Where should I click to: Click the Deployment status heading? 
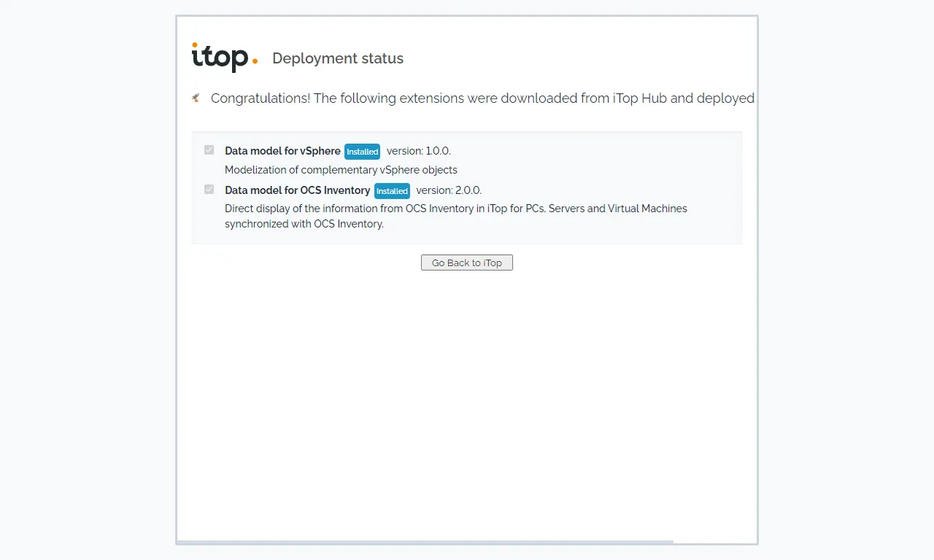[338, 58]
